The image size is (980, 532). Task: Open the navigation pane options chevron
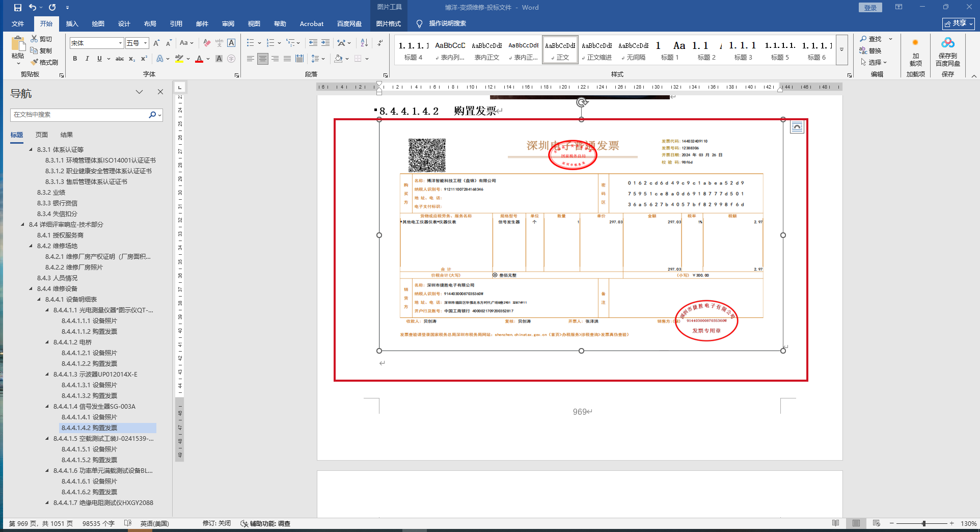click(x=139, y=92)
